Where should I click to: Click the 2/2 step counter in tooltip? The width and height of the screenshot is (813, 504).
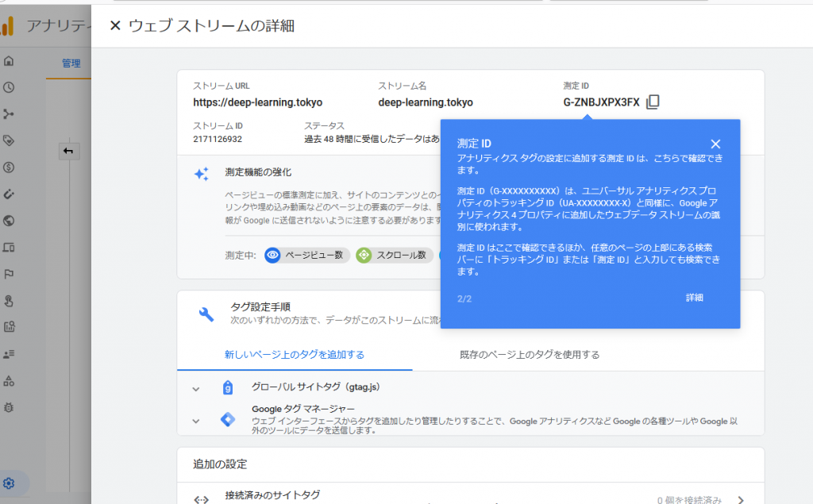pos(464,298)
